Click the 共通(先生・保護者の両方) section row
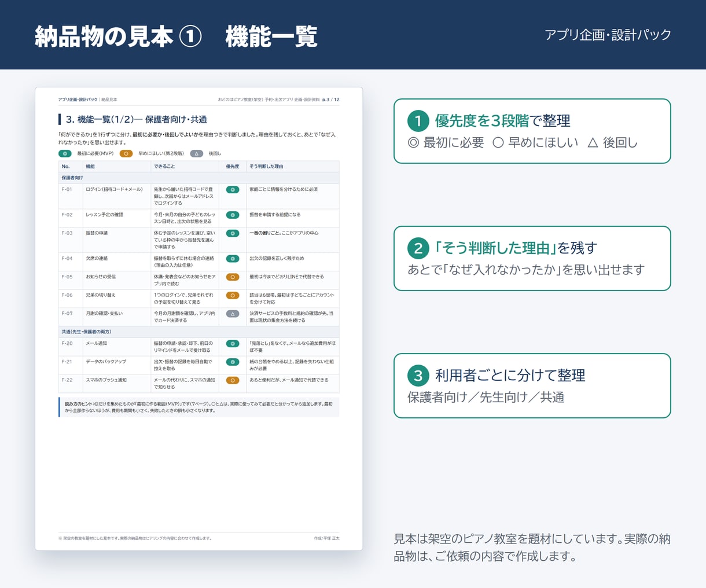Screen dimensions: 706x588 (x=198, y=332)
